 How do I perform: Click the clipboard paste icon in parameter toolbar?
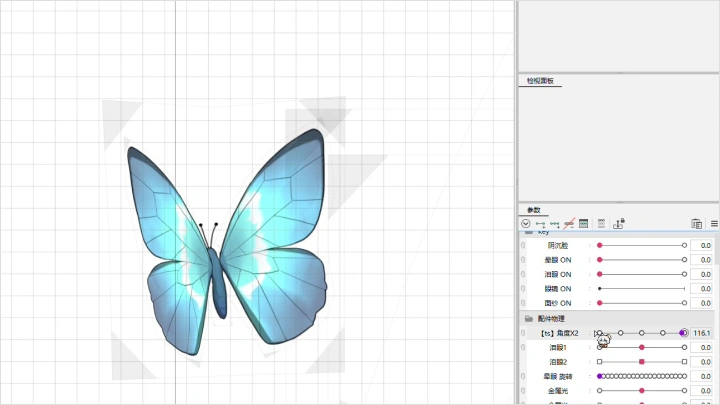coord(696,224)
